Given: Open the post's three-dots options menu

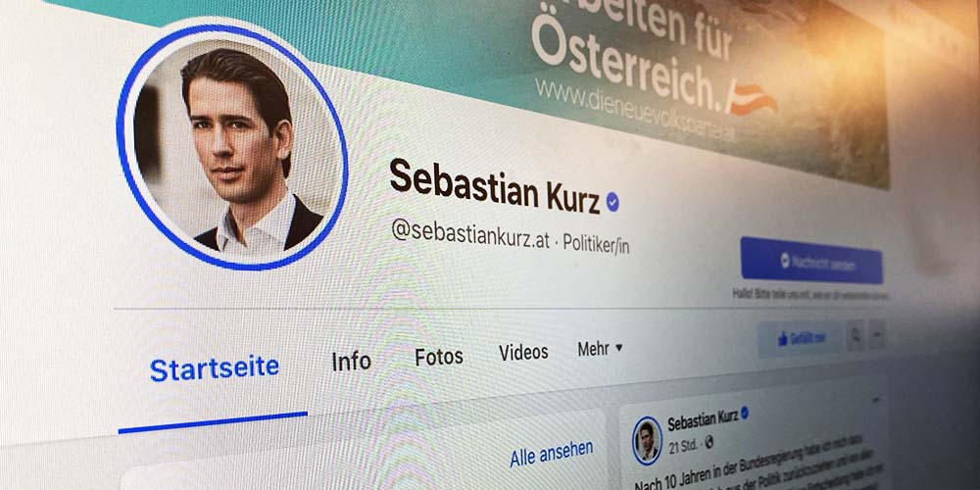Looking at the screenshot, I should pos(875,400).
